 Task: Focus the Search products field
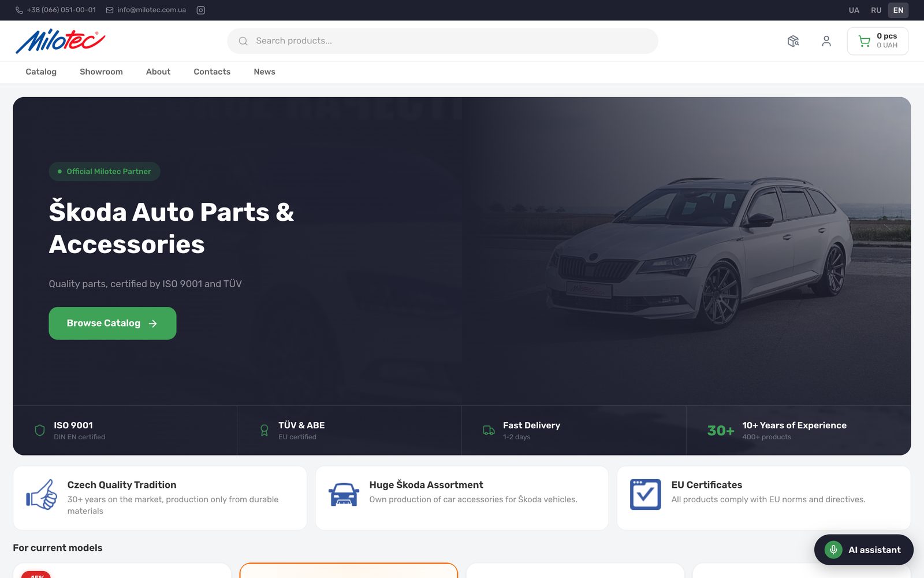[x=442, y=41]
